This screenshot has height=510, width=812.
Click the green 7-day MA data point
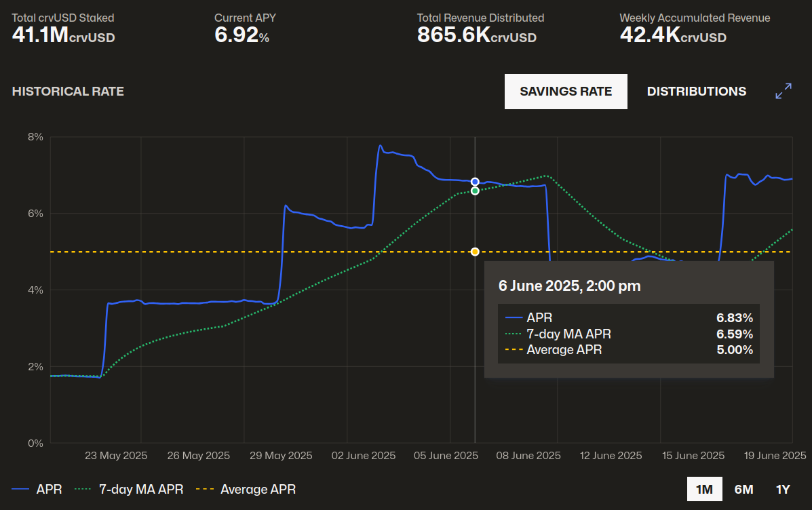click(x=475, y=191)
